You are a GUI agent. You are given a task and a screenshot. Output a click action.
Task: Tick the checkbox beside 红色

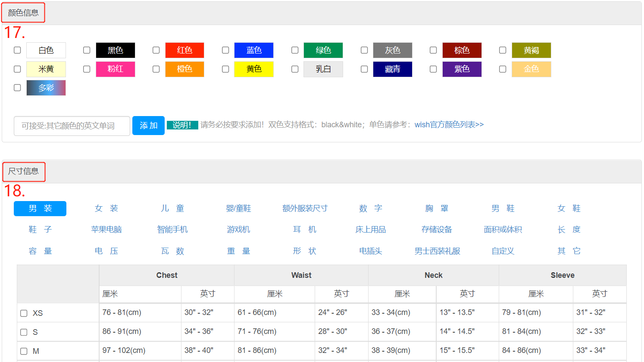tap(156, 50)
